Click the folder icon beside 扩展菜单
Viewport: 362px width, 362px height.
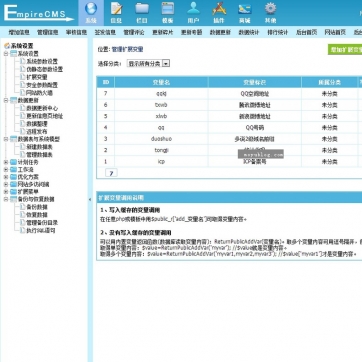click(x=13, y=192)
